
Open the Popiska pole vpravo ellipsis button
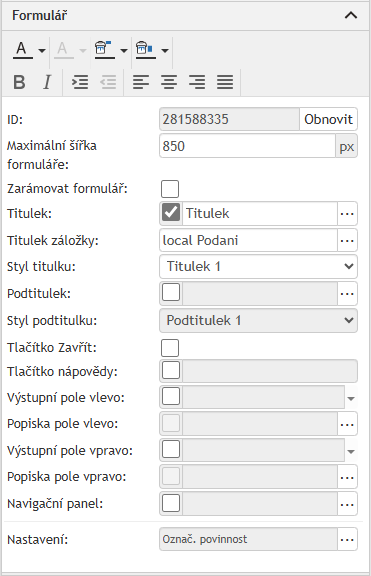coord(347,477)
